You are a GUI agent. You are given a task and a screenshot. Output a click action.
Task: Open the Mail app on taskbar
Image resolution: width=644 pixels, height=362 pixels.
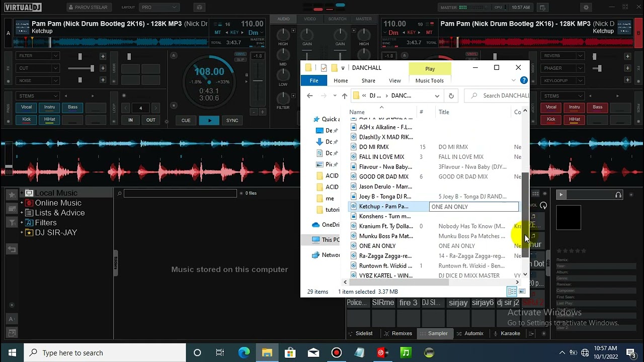[x=313, y=353]
